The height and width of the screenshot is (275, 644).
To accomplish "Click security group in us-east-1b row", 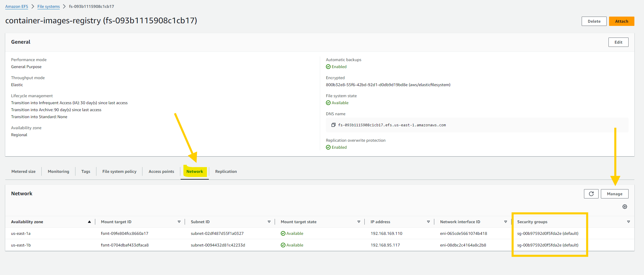I will coord(548,245).
